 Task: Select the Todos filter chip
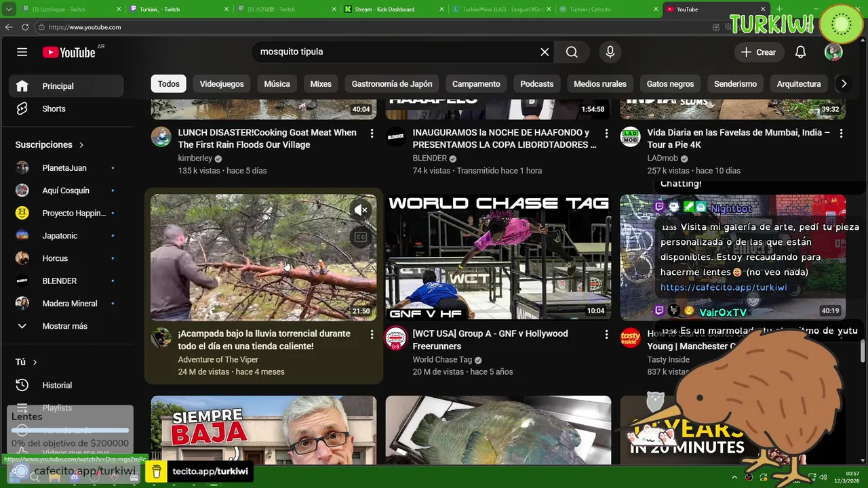(169, 84)
